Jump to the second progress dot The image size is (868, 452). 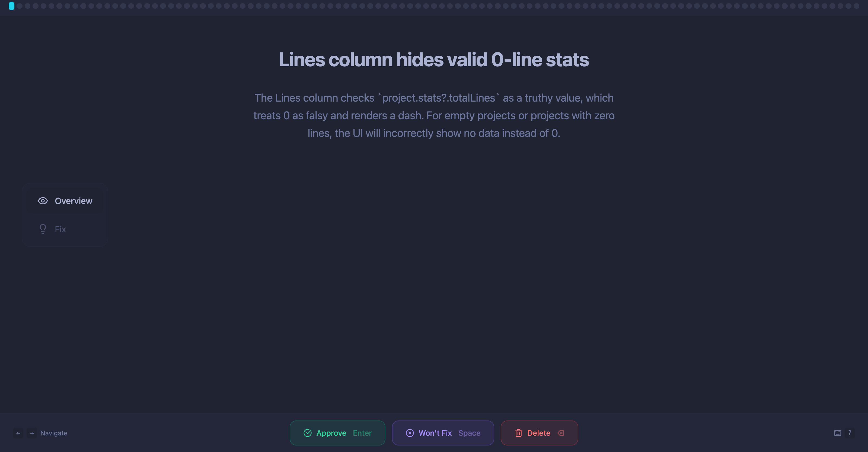click(x=20, y=6)
